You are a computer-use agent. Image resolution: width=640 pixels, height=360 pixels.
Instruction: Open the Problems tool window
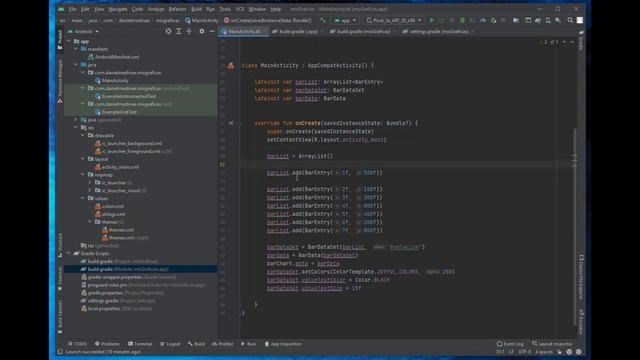click(107, 344)
